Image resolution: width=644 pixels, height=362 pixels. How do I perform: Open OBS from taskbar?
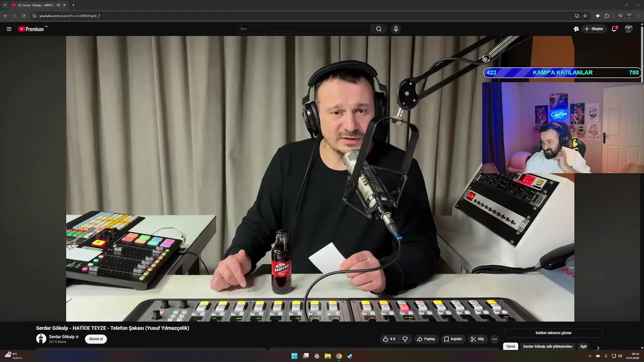(316, 356)
